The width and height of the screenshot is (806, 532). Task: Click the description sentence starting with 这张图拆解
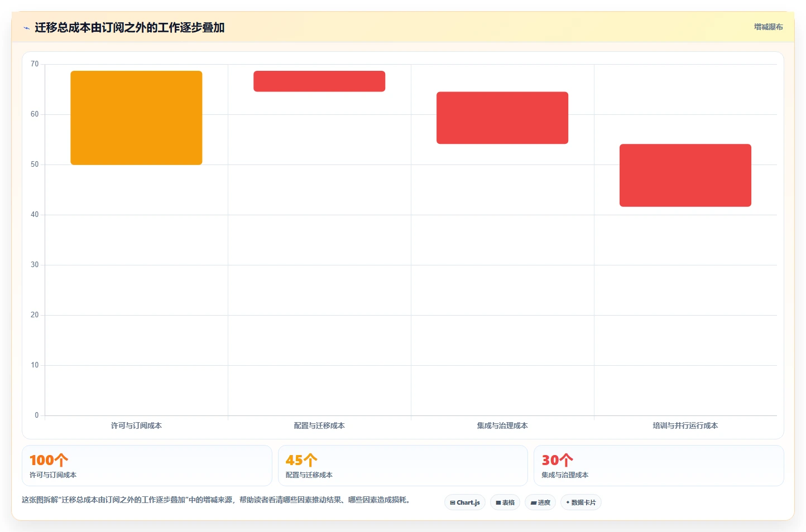click(217, 500)
